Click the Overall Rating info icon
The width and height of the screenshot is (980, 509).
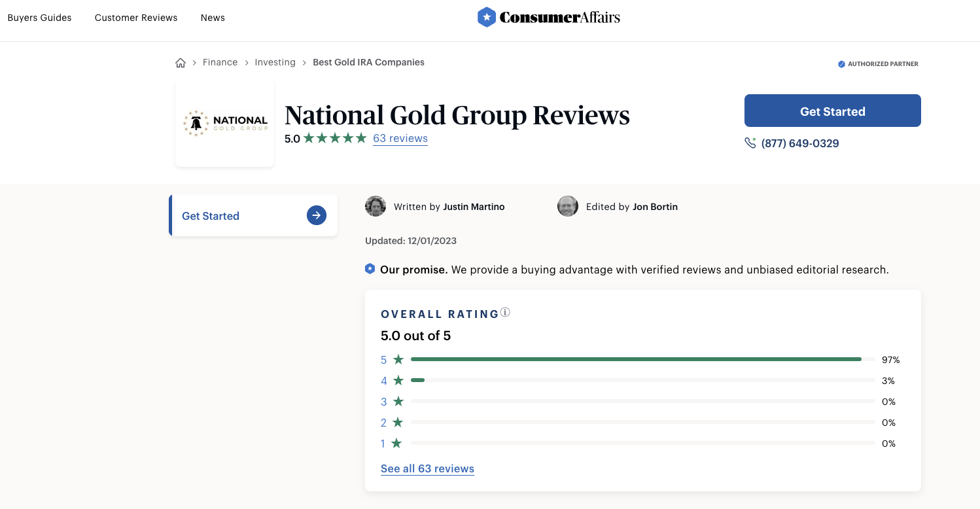point(505,313)
